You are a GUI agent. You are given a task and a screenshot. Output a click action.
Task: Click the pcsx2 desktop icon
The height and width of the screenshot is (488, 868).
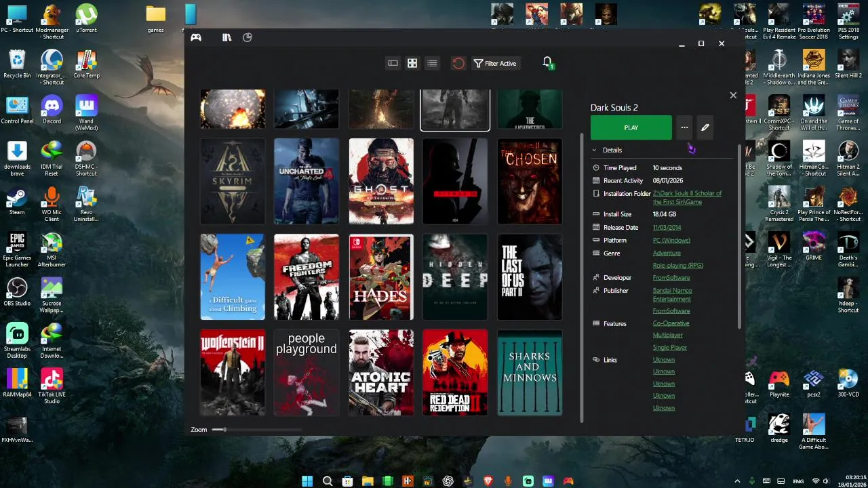814,383
